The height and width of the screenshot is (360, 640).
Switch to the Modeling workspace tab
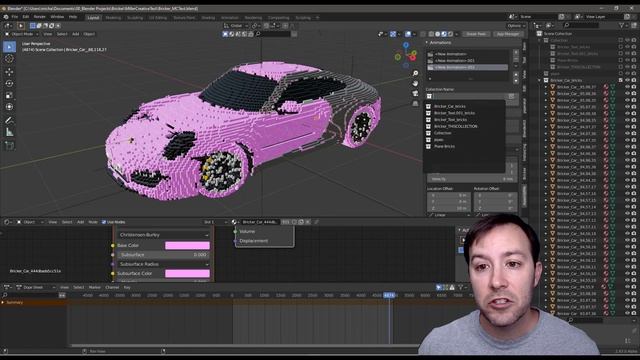point(113,18)
